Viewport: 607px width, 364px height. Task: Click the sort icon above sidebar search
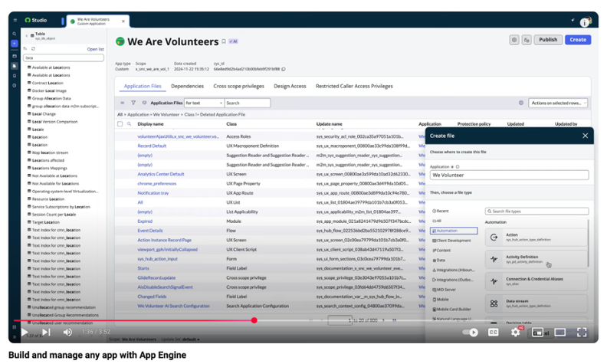[x=25, y=49]
